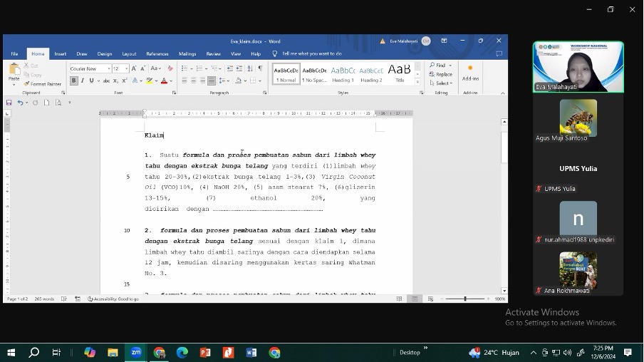Expand the Select dropdown in Editing group
Viewport: 644px width, 362px height.
[444, 83]
